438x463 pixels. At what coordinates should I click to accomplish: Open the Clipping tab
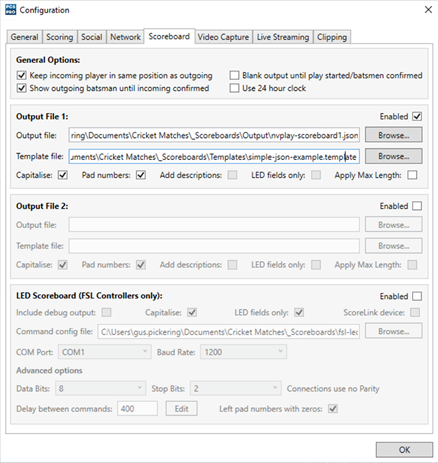click(x=332, y=37)
